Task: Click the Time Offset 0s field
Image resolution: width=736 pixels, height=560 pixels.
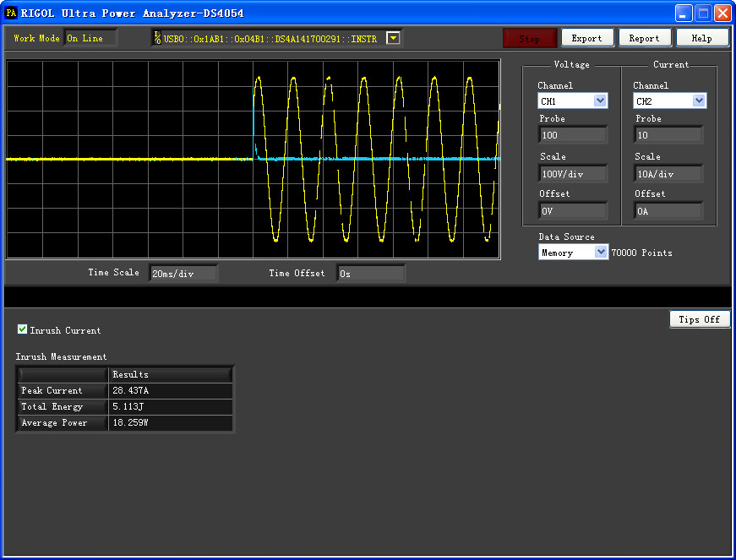Action: (371, 274)
